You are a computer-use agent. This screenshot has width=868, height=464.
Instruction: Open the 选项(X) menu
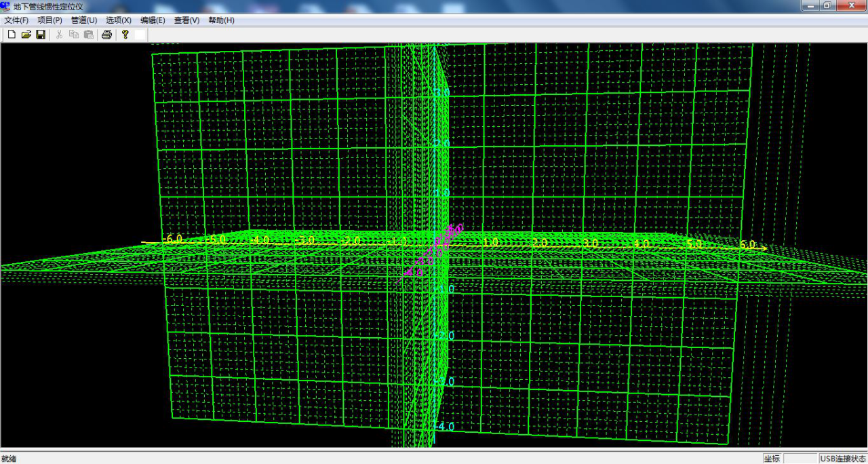(x=119, y=20)
